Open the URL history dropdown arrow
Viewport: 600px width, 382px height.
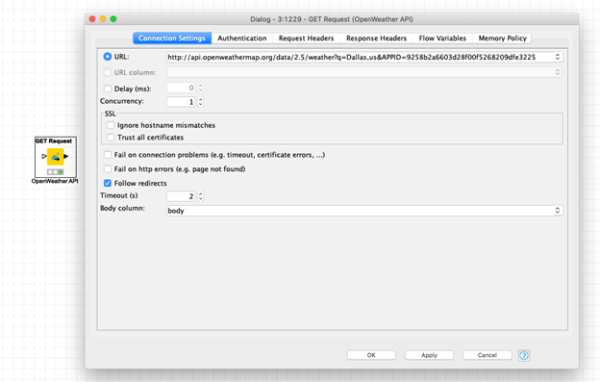pyautogui.click(x=558, y=57)
